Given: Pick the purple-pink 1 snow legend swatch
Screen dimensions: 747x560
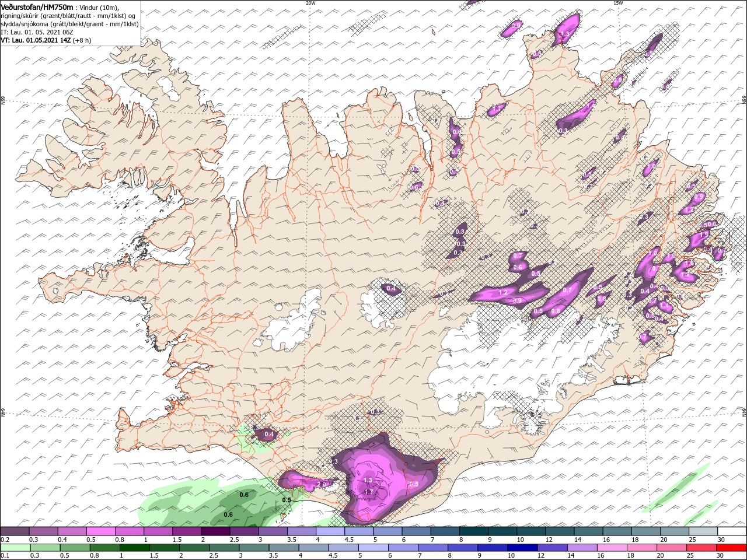Looking at the screenshot, I should [x=158, y=531].
